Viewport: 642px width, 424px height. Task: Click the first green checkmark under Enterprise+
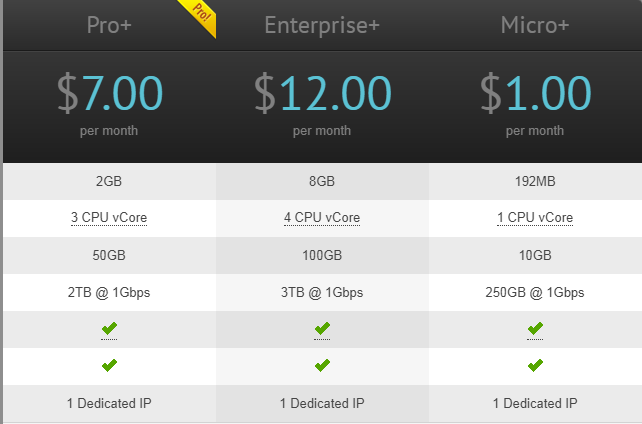click(x=322, y=328)
